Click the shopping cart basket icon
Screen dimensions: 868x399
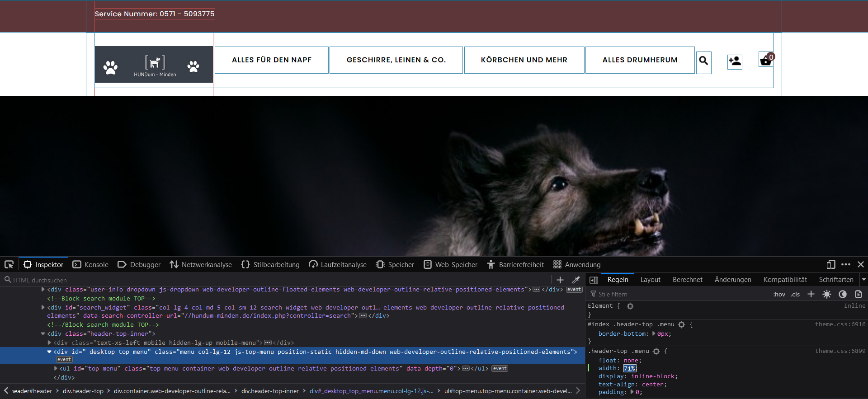[766, 60]
